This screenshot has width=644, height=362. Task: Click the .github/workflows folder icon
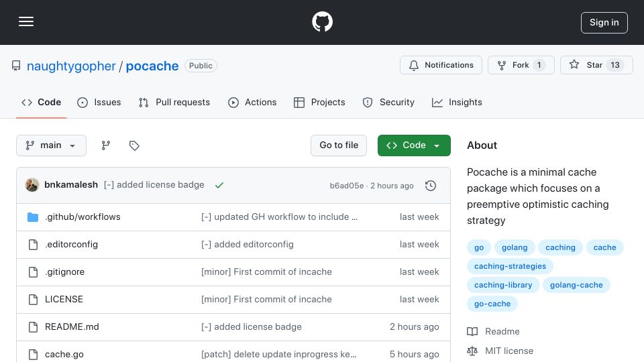point(33,217)
